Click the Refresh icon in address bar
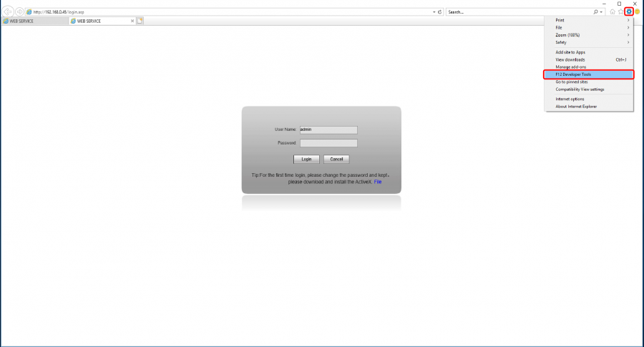 [x=441, y=12]
